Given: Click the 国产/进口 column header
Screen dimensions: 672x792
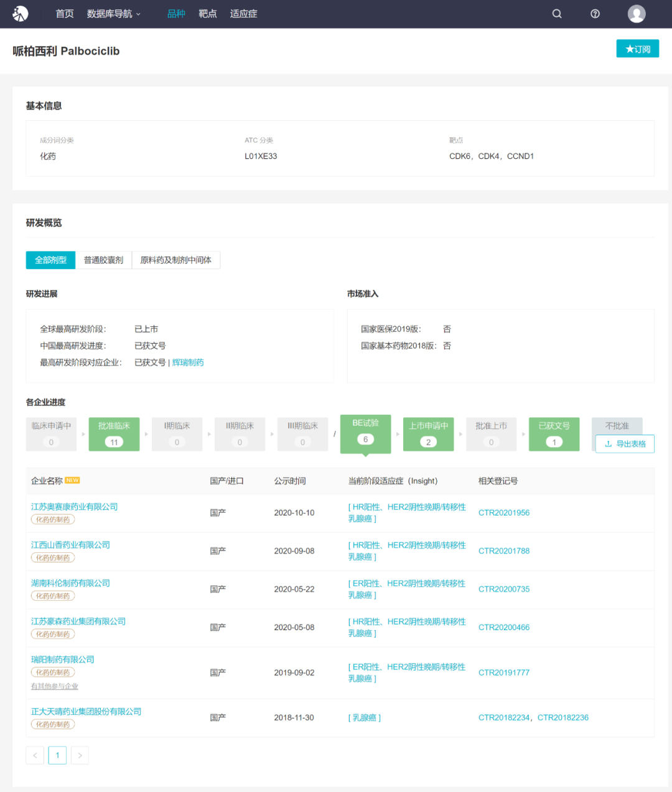Looking at the screenshot, I should [226, 481].
